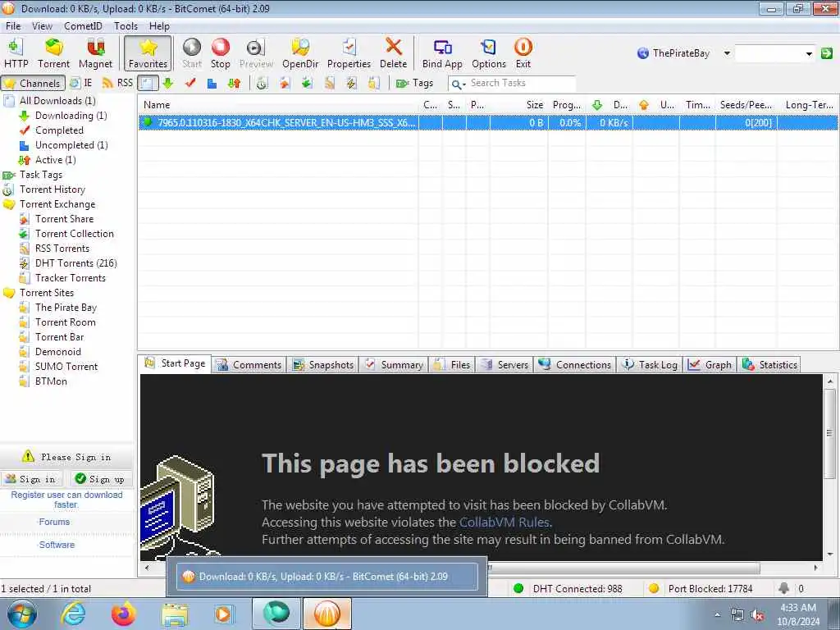This screenshot has height=630, width=840.
Task: Follow the CollabVM Rules link
Action: pos(504,523)
